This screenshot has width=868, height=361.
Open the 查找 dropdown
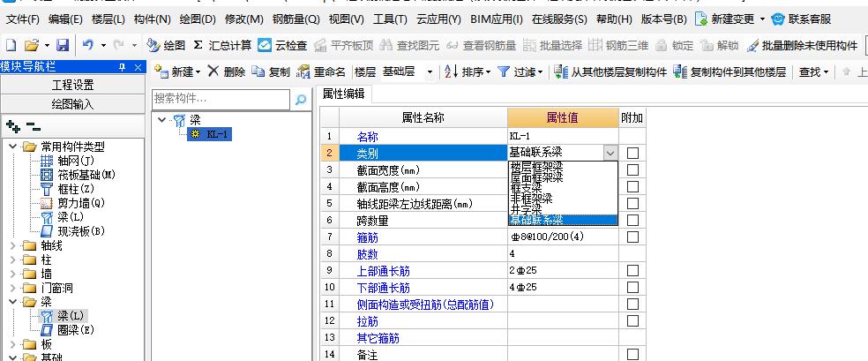[x=813, y=71]
